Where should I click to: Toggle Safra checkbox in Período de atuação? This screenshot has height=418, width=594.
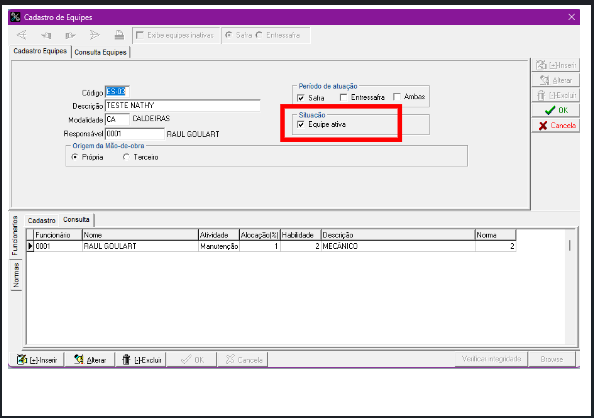tap(301, 98)
